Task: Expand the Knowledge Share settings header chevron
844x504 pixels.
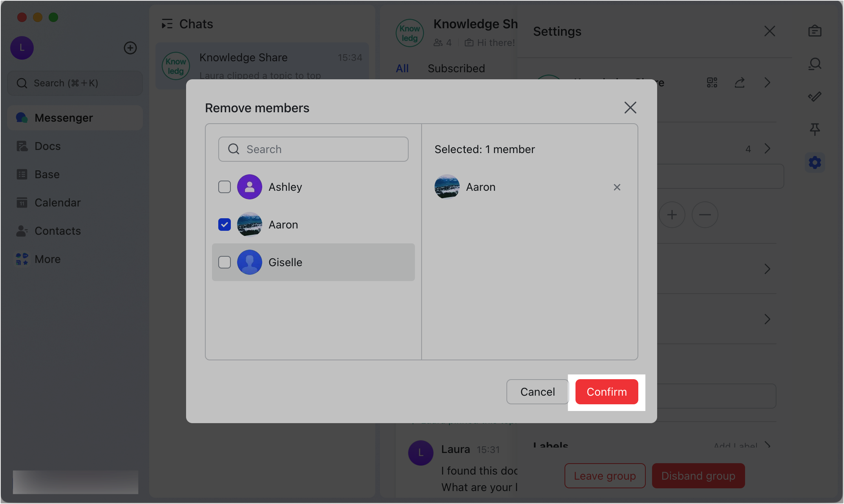Action: point(767,82)
